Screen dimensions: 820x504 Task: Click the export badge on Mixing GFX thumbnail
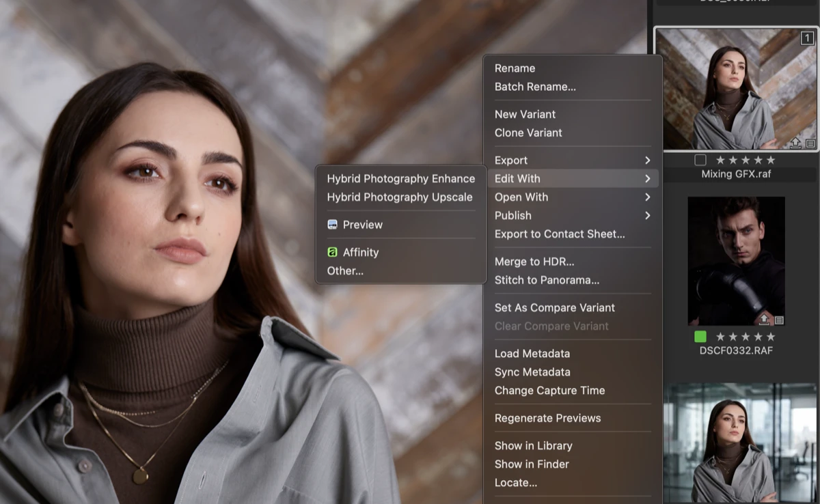pyautogui.click(x=795, y=143)
